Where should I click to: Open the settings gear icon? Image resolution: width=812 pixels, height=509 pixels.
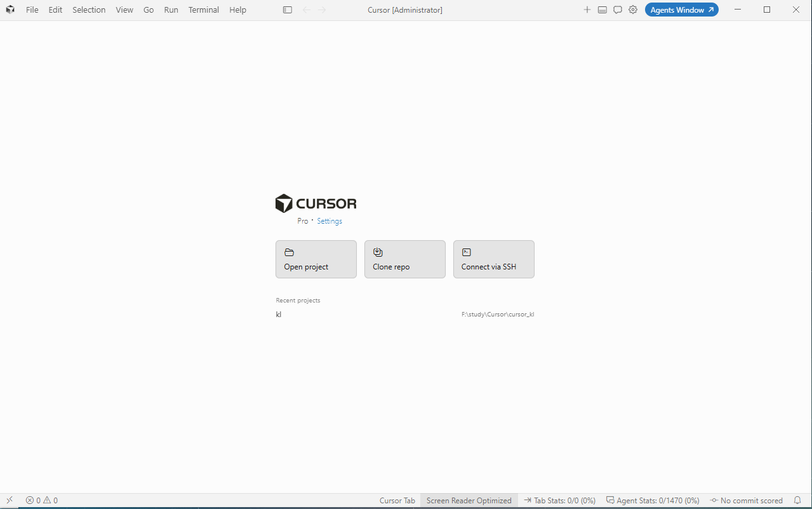pos(633,10)
